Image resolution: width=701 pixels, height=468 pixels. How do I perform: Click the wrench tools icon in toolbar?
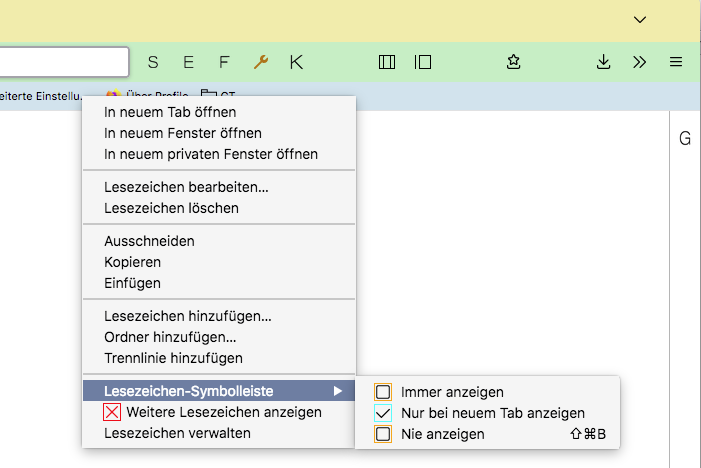point(261,62)
